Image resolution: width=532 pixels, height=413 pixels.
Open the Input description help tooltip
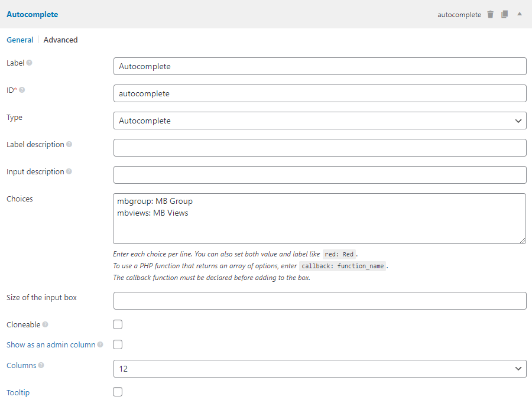coord(69,171)
